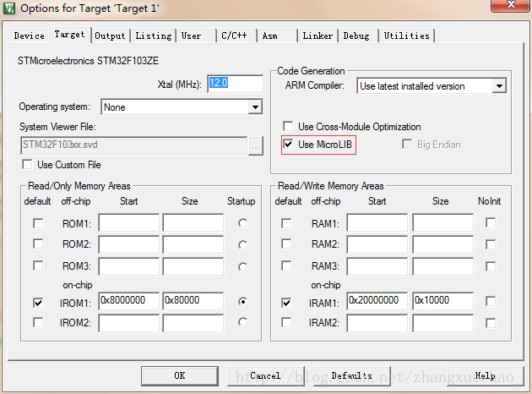
Task: Click the IRAM2 Size field
Action: 442,323
